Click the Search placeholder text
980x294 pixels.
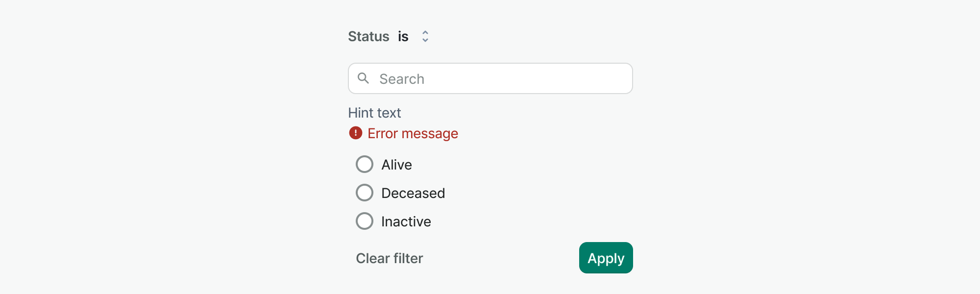click(402, 79)
